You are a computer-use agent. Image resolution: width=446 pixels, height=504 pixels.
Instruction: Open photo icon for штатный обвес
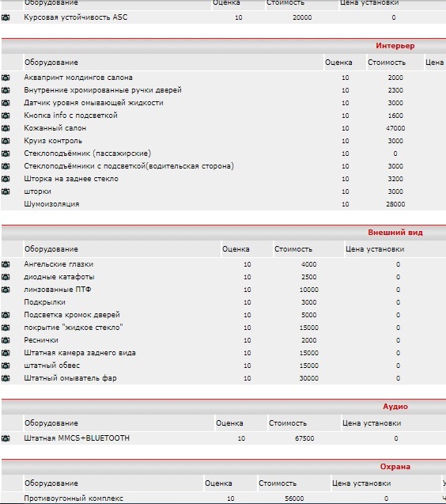coord(6,366)
